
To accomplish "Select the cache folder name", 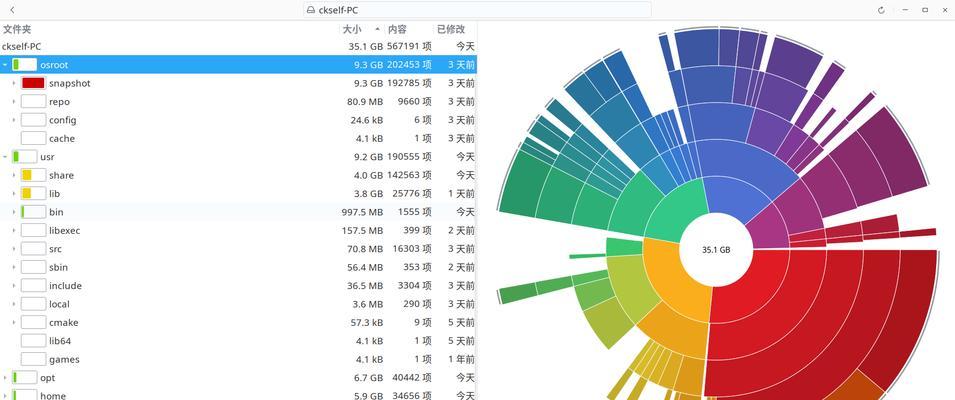I will click(x=62, y=138).
